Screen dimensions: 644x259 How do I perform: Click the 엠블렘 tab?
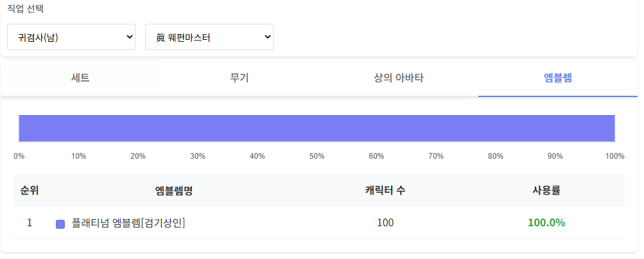tap(557, 78)
